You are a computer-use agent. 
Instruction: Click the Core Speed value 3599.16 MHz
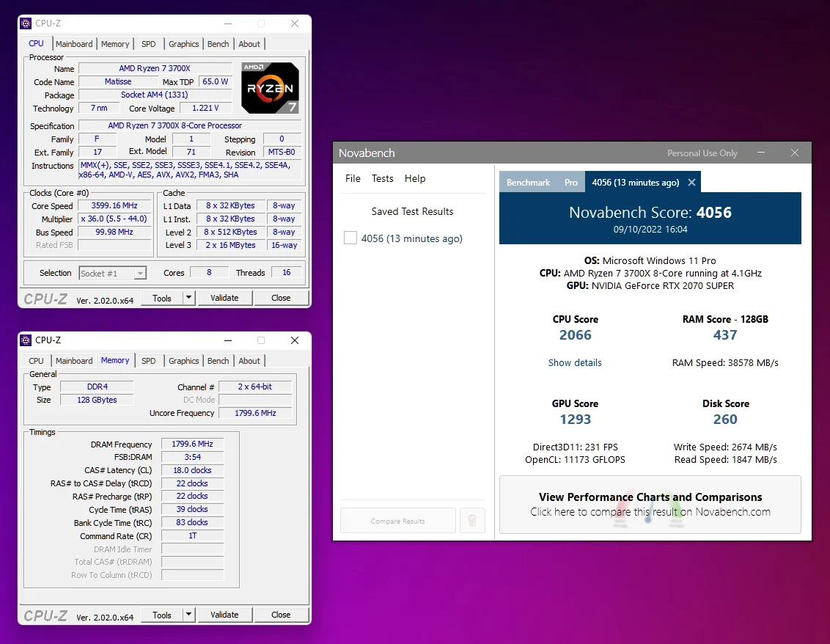point(114,205)
